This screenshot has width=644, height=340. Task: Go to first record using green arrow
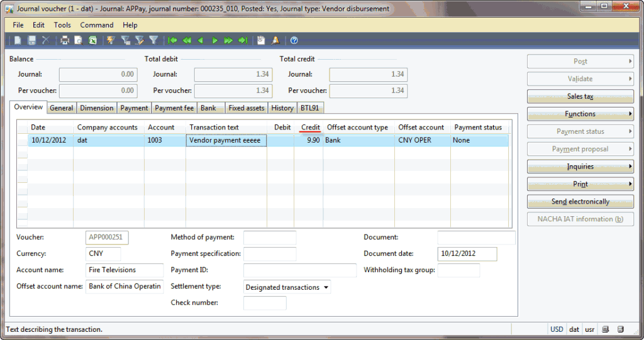coord(172,40)
